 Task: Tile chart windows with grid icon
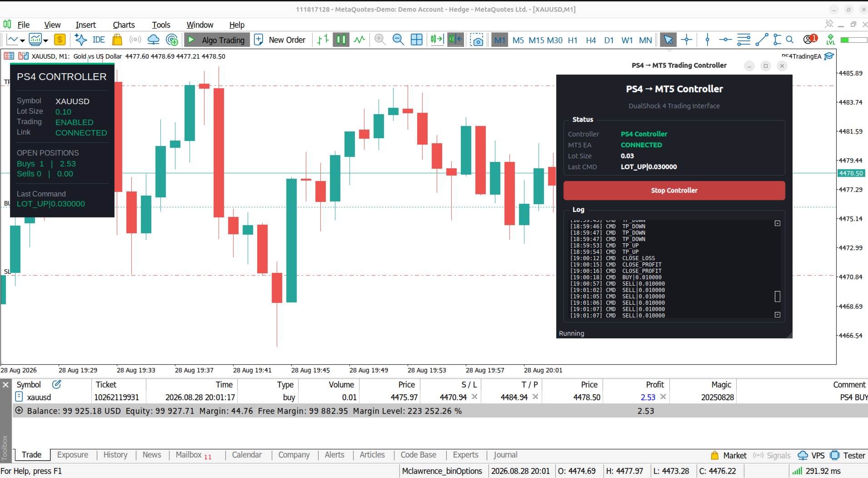pos(416,40)
